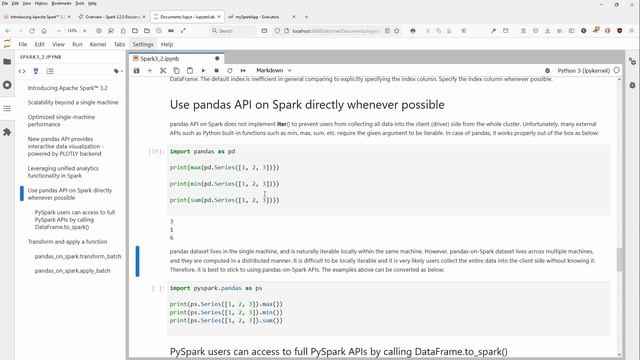Viewport: 640px width, 360px height.
Task: Reload the current browser page
Action: point(32,31)
